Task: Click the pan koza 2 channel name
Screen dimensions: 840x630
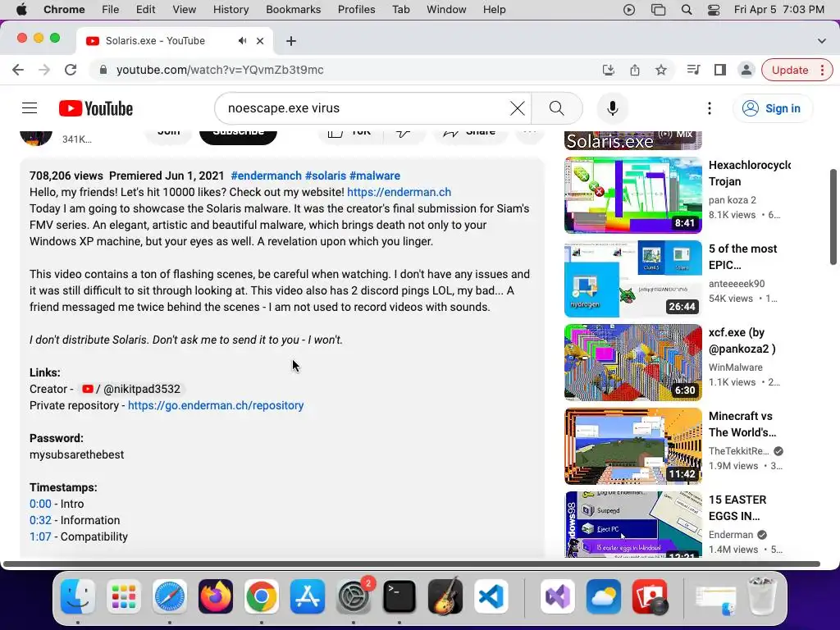Action: coord(733,200)
